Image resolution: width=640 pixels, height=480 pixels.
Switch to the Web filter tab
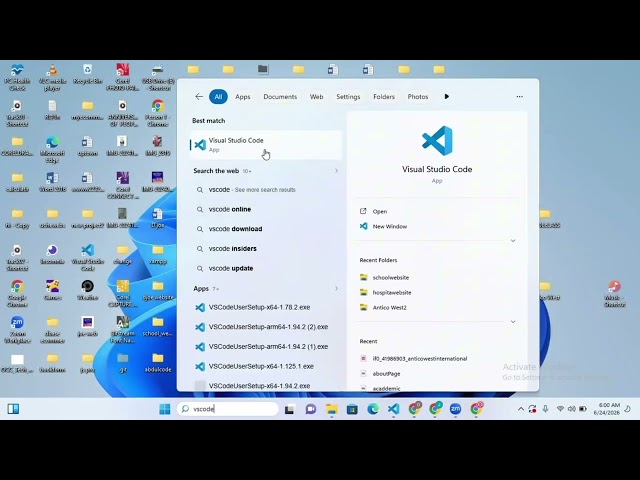(x=316, y=97)
